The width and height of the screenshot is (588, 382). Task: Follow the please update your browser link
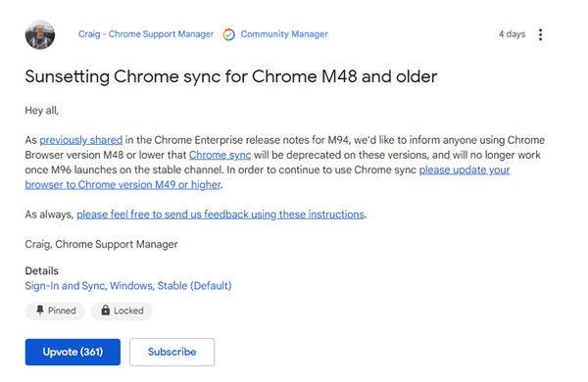465,169
